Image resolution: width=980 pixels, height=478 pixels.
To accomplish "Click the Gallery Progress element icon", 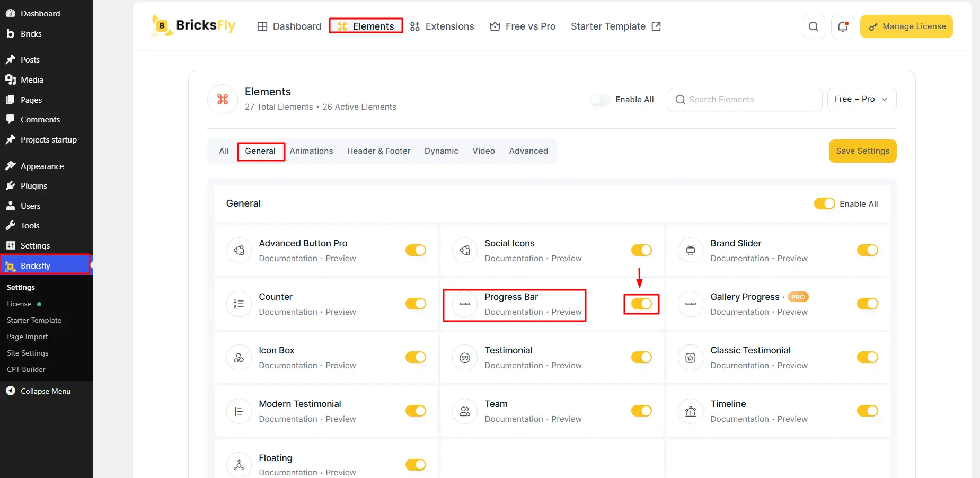I will click(691, 304).
